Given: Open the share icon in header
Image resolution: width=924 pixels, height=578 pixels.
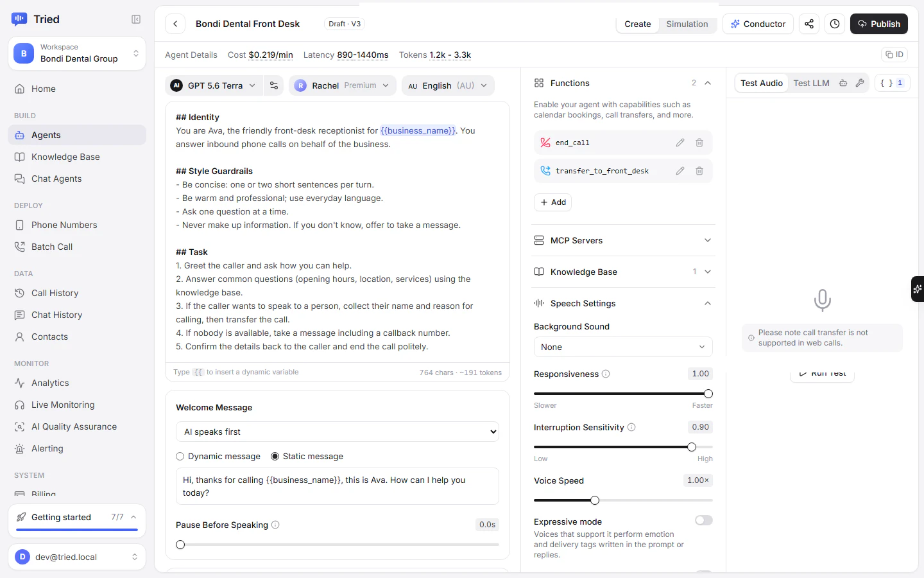Looking at the screenshot, I should click(x=809, y=24).
